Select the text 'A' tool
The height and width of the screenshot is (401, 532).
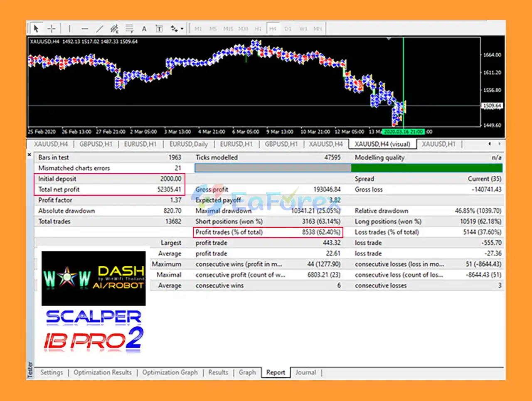(x=144, y=29)
